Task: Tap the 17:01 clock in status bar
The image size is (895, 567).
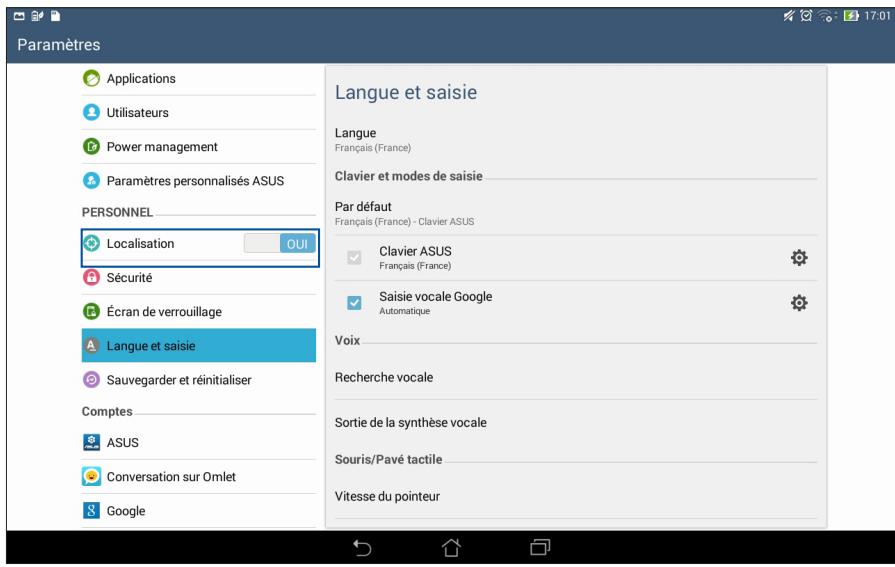Action: point(877,16)
